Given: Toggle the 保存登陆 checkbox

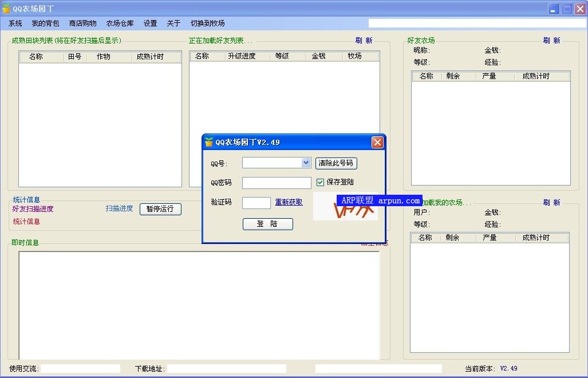Looking at the screenshot, I should (320, 182).
